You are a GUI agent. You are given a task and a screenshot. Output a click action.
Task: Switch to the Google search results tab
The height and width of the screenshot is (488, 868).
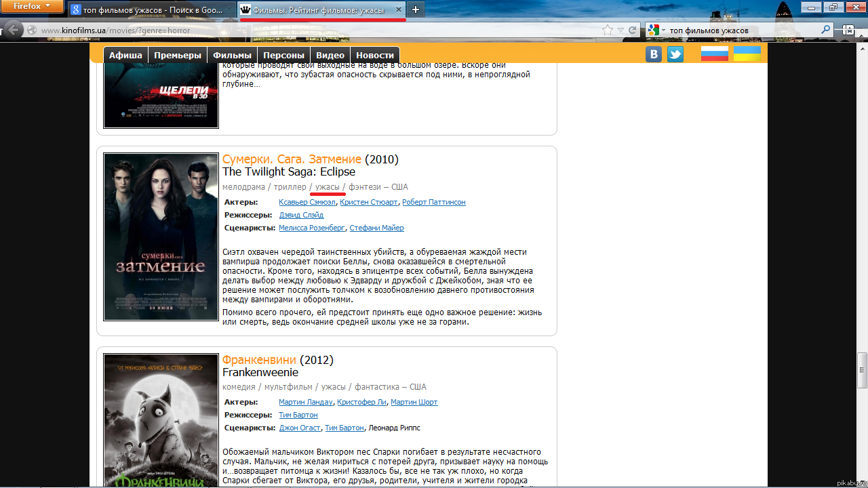[x=151, y=9]
